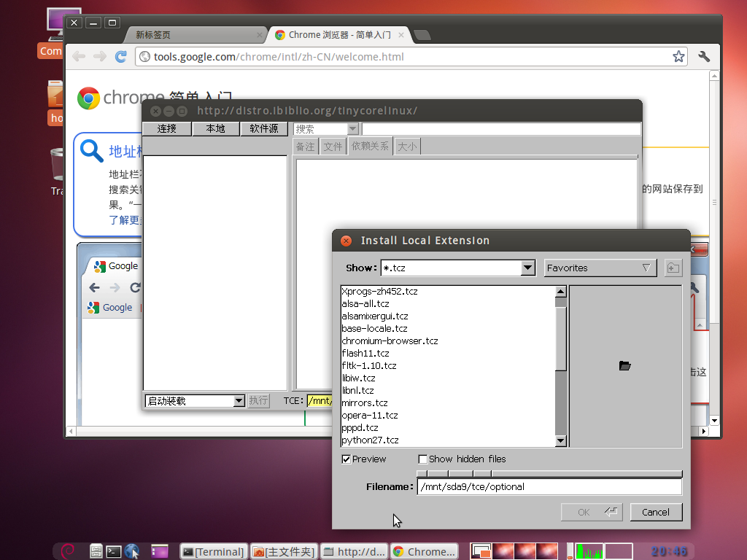The image size is (747, 560).
Task: Click the Google link in welcome page
Action: coord(117,308)
